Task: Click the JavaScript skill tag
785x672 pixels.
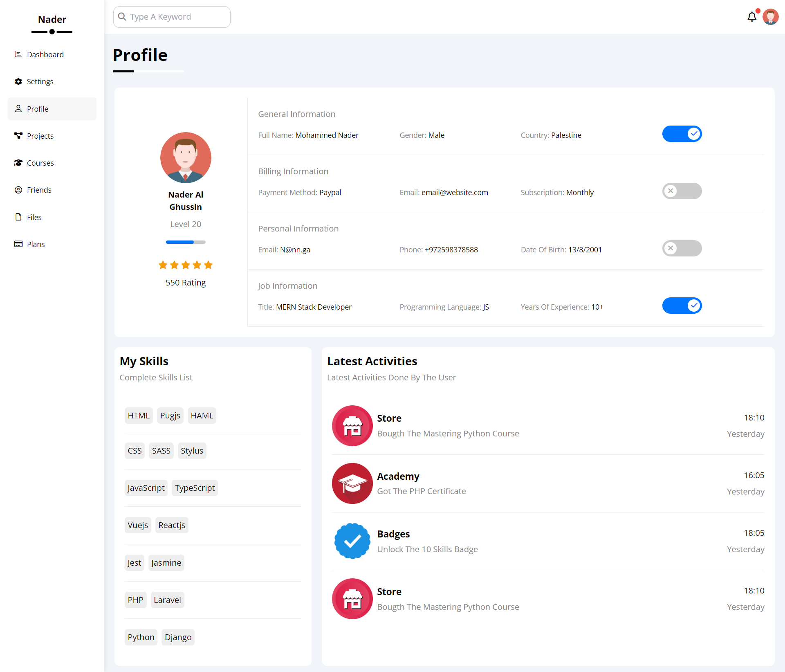Action: point(146,488)
